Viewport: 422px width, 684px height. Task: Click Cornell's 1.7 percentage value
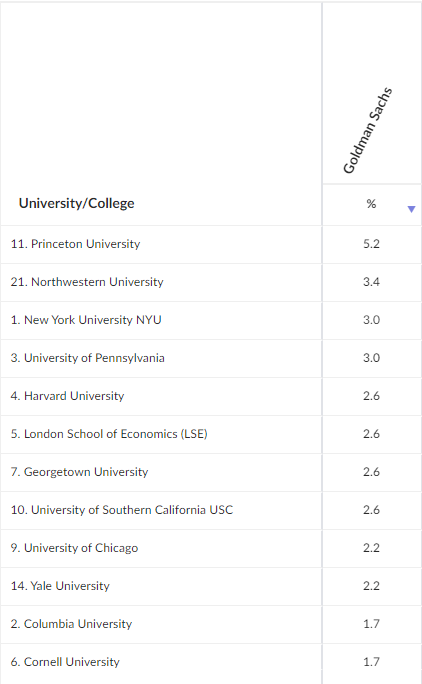pyautogui.click(x=371, y=662)
